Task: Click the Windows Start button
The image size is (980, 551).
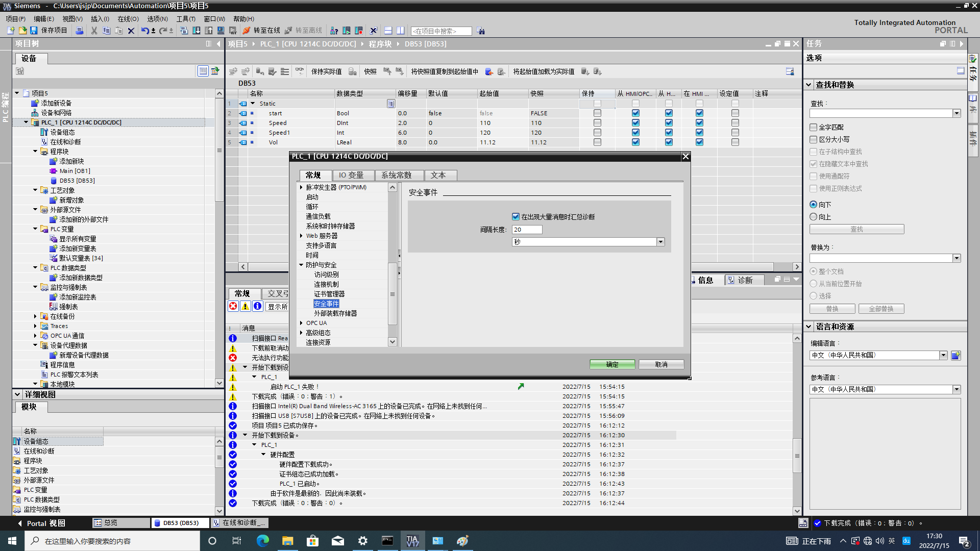Action: [12, 541]
